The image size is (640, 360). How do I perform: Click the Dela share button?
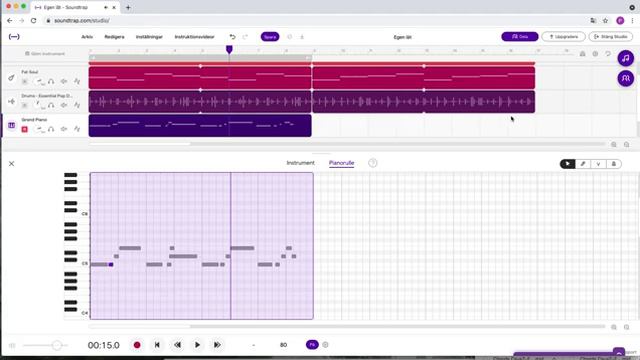click(520, 37)
